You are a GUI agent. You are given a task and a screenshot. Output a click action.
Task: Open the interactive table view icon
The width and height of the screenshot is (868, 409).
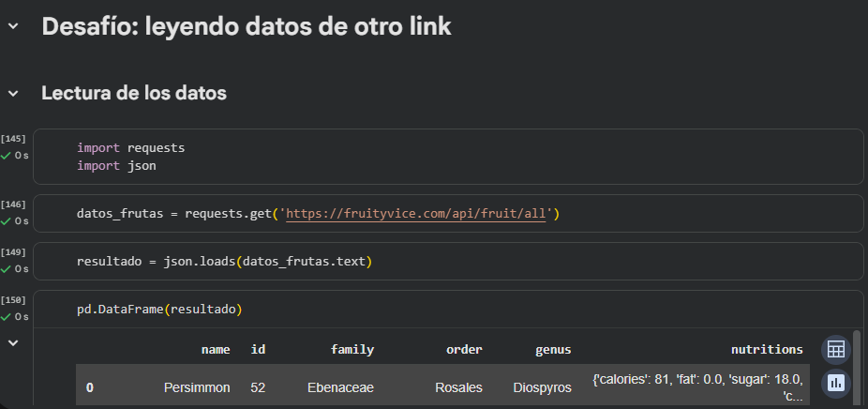point(835,350)
